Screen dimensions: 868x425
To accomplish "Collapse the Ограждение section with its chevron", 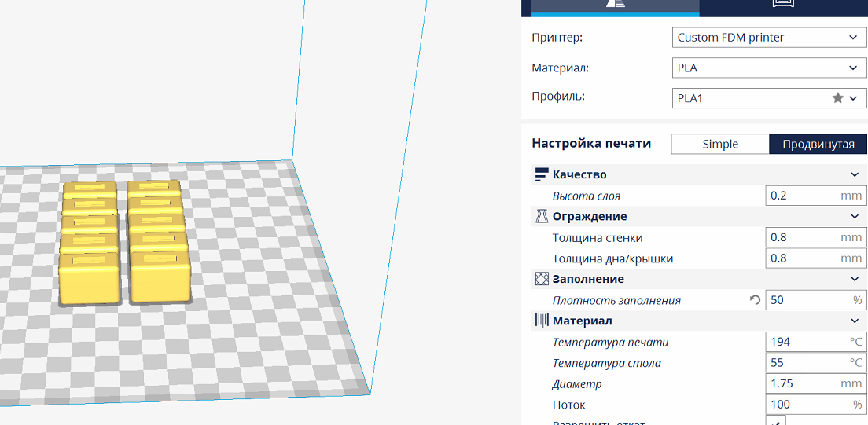I will [x=855, y=216].
